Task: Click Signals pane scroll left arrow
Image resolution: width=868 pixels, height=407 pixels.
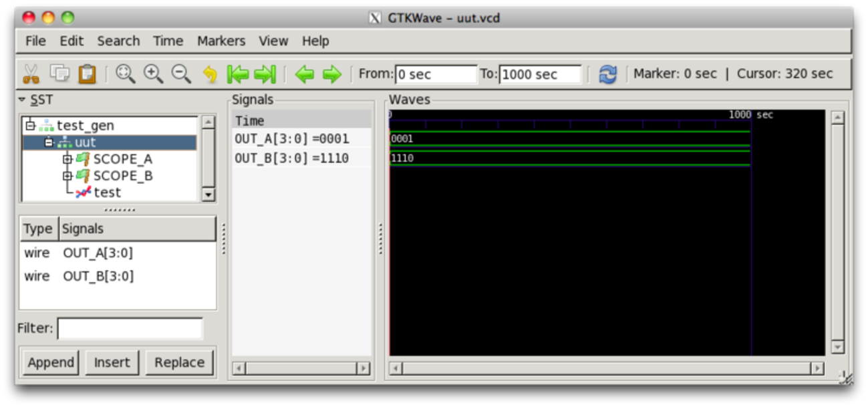Action: [x=239, y=368]
